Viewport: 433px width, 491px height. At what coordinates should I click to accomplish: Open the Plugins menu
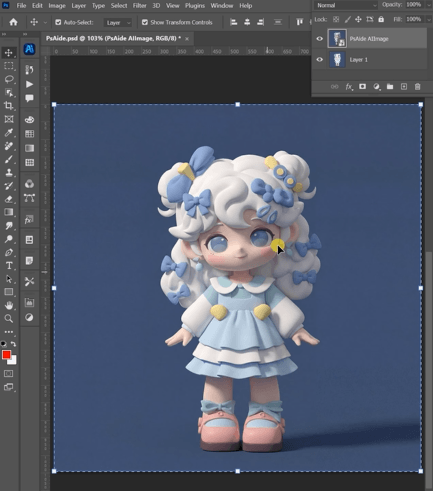[x=195, y=6]
